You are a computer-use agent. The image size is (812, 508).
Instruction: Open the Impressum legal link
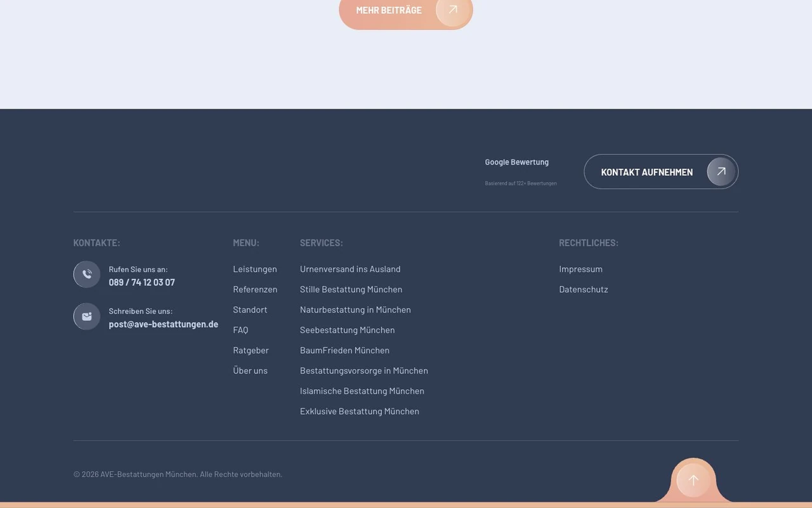coord(580,269)
